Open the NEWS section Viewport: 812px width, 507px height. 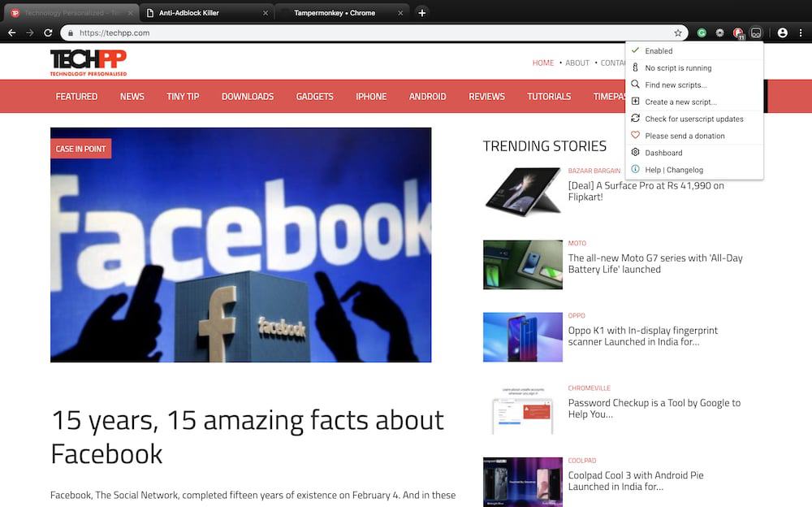(x=132, y=97)
